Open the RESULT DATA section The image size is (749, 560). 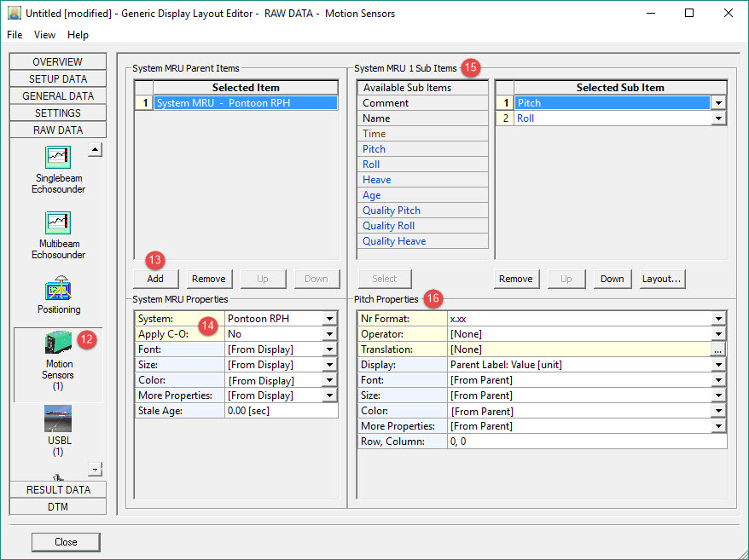[x=57, y=489]
